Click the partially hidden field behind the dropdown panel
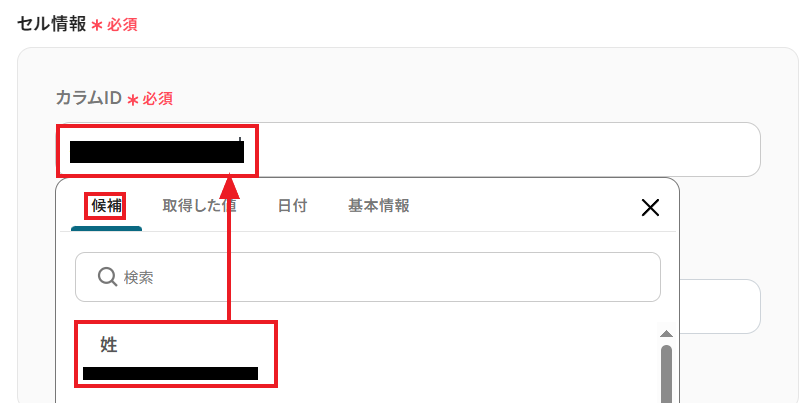Image resolution: width=804 pixels, height=403 pixels. click(x=720, y=307)
